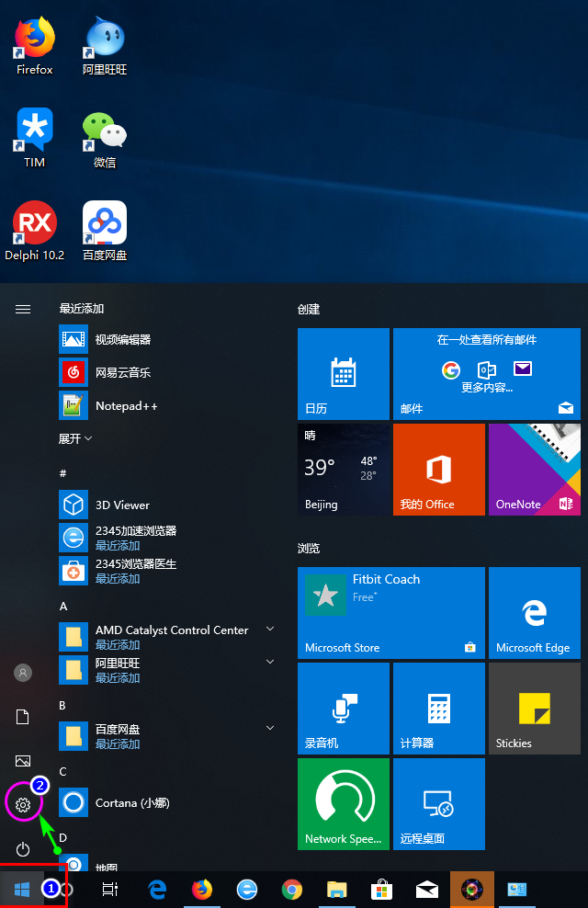
Task: Open Task View on the taskbar
Action: pyautogui.click(x=110, y=889)
